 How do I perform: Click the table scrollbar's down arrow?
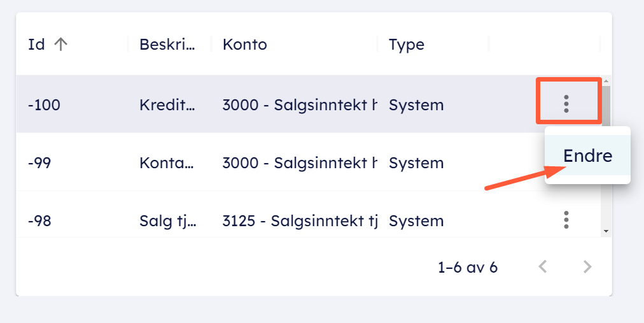coord(606,231)
